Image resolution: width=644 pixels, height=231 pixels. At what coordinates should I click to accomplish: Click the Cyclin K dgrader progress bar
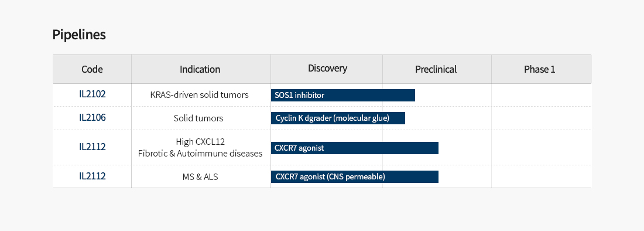click(x=338, y=118)
